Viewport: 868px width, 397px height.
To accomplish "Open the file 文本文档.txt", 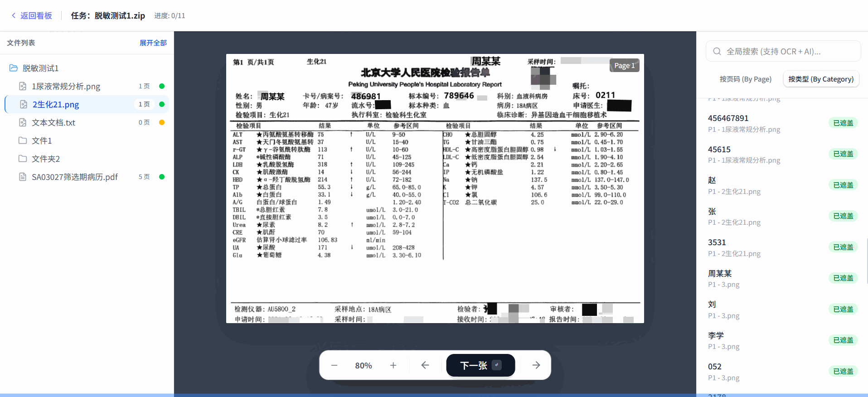I will pyautogui.click(x=53, y=122).
